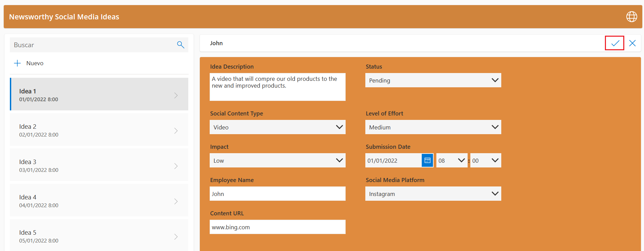This screenshot has width=644, height=251.
Task: Click the 03/01/2022 8:00 date text
Action: pyautogui.click(x=39, y=170)
